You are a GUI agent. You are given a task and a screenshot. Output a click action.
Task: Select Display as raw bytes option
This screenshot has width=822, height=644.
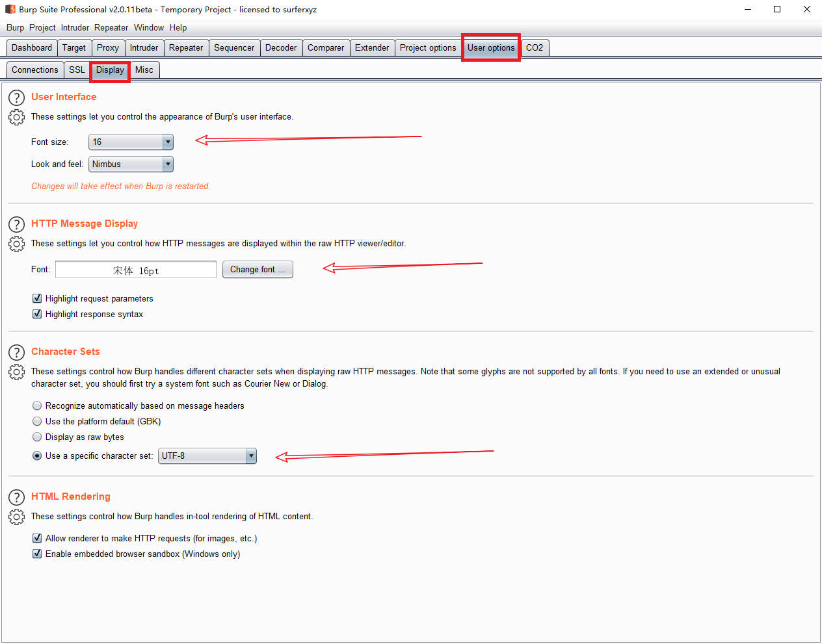point(37,437)
